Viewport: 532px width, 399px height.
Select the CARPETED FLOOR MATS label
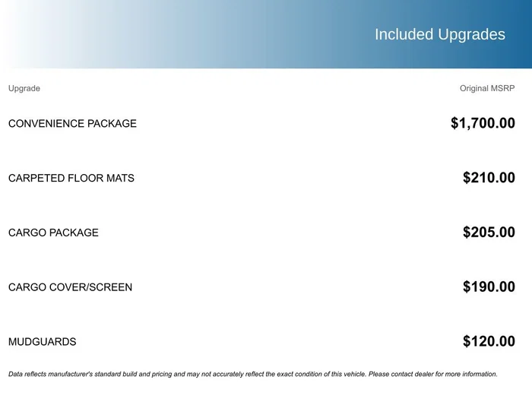pos(71,178)
